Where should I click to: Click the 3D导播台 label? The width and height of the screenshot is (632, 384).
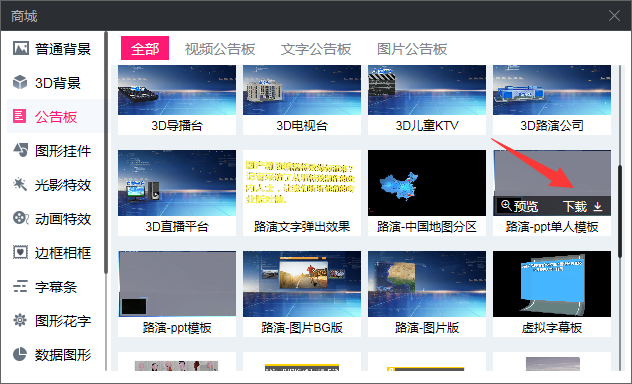click(177, 125)
